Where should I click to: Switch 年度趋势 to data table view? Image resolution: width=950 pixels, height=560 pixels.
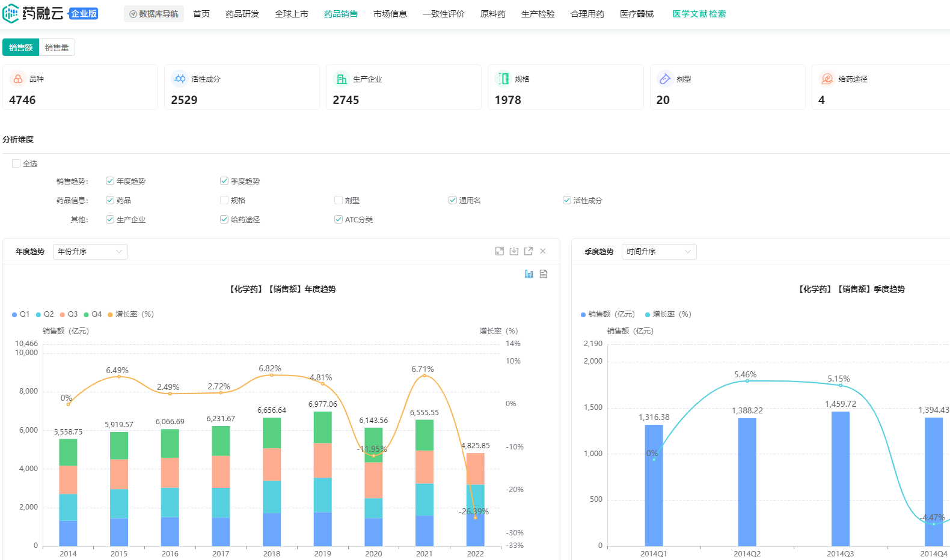544,274
